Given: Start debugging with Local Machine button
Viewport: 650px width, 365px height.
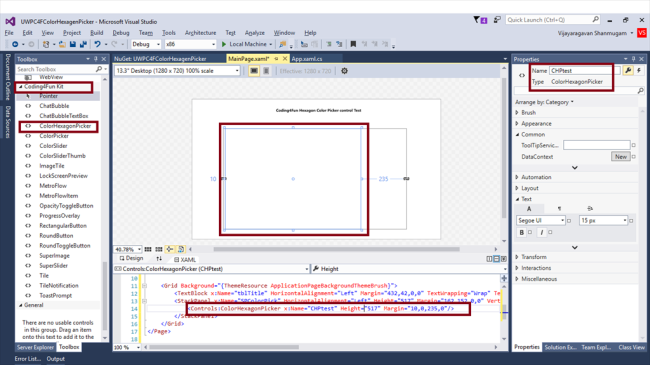Looking at the screenshot, I should pos(246,44).
